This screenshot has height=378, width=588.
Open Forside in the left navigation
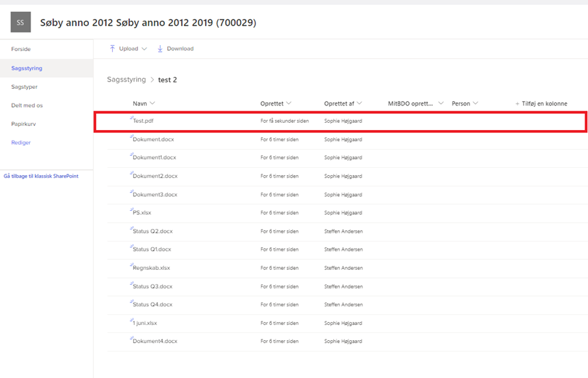(21, 49)
